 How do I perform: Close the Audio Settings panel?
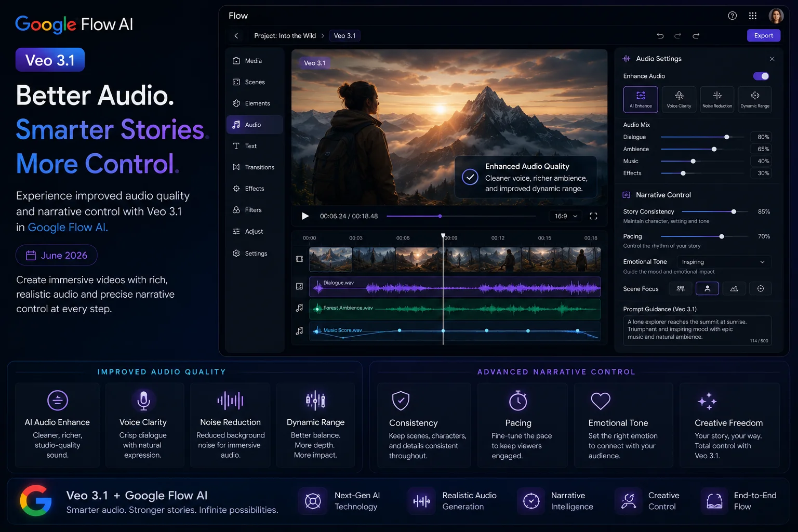pyautogui.click(x=772, y=59)
